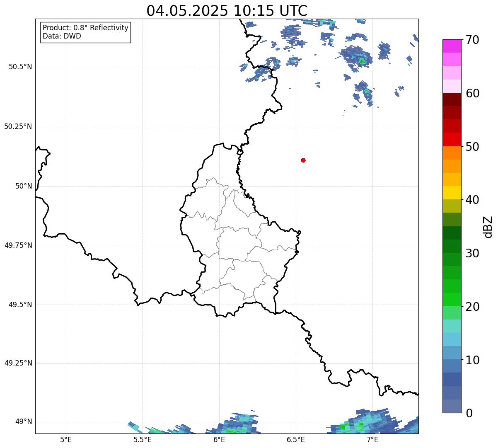Click the 0 colorbar tick label
Image resolution: width=498 pixels, height=448 pixels.
(469, 413)
